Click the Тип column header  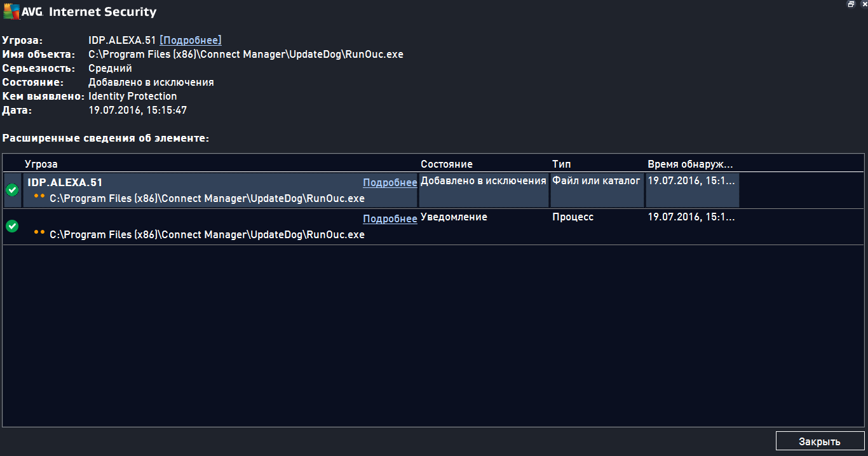point(562,164)
